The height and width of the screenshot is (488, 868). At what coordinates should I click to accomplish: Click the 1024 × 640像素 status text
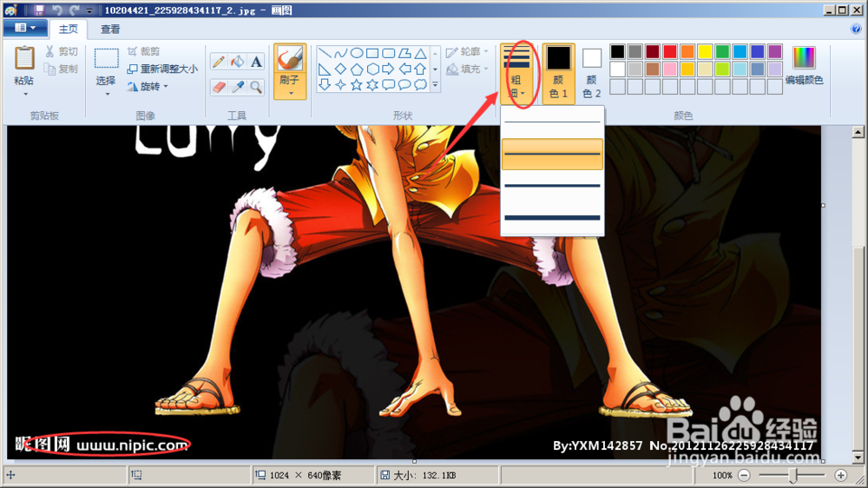click(x=305, y=475)
